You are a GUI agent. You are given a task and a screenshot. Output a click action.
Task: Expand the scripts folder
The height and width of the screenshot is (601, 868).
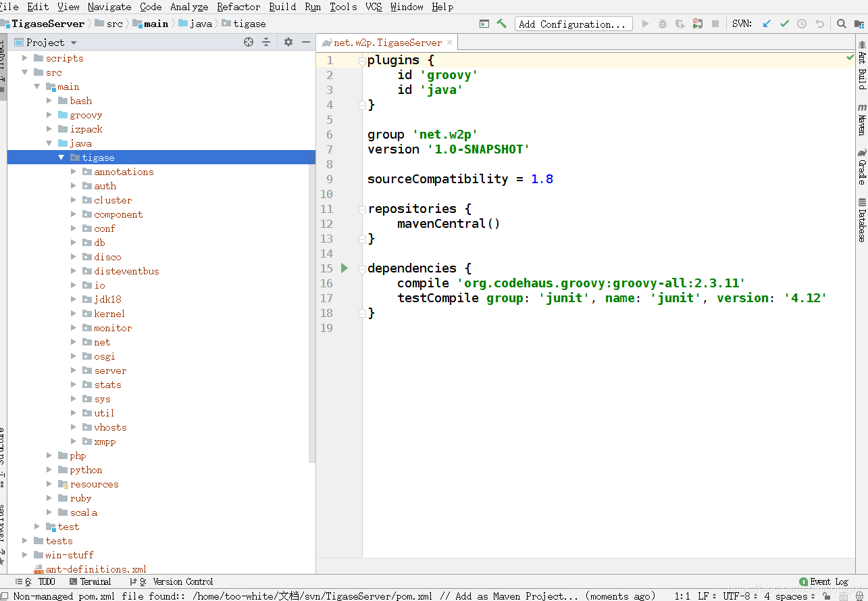[25, 58]
